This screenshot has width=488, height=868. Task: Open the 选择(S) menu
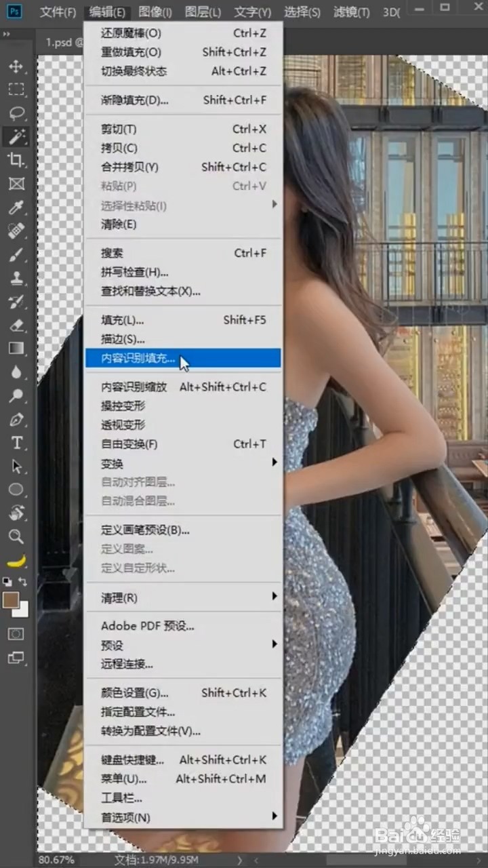coord(302,12)
